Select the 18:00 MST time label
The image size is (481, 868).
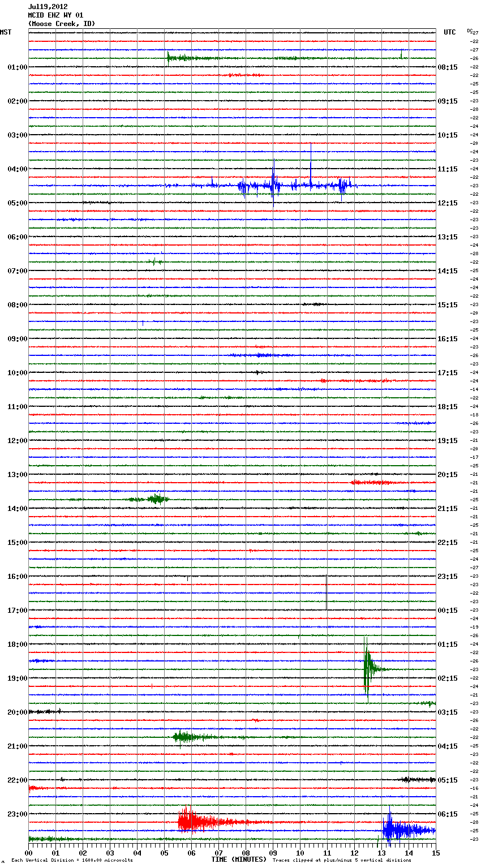(18, 644)
